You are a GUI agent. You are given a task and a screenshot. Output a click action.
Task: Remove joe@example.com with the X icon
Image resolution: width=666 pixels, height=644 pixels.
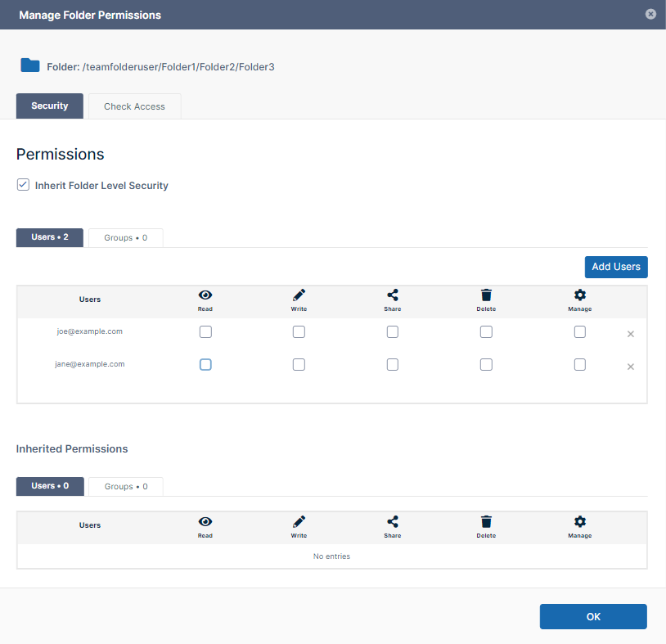[x=630, y=334]
